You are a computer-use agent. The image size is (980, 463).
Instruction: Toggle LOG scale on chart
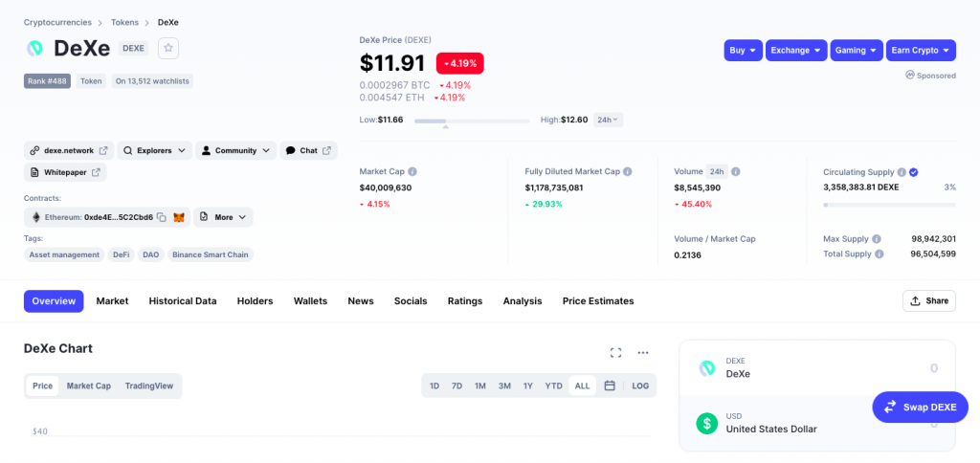[x=640, y=386]
